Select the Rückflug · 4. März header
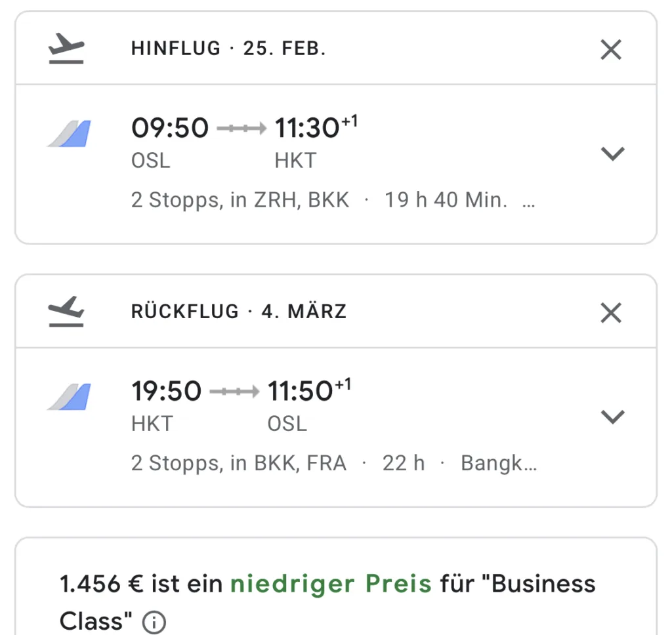This screenshot has height=635, width=672. click(x=239, y=312)
